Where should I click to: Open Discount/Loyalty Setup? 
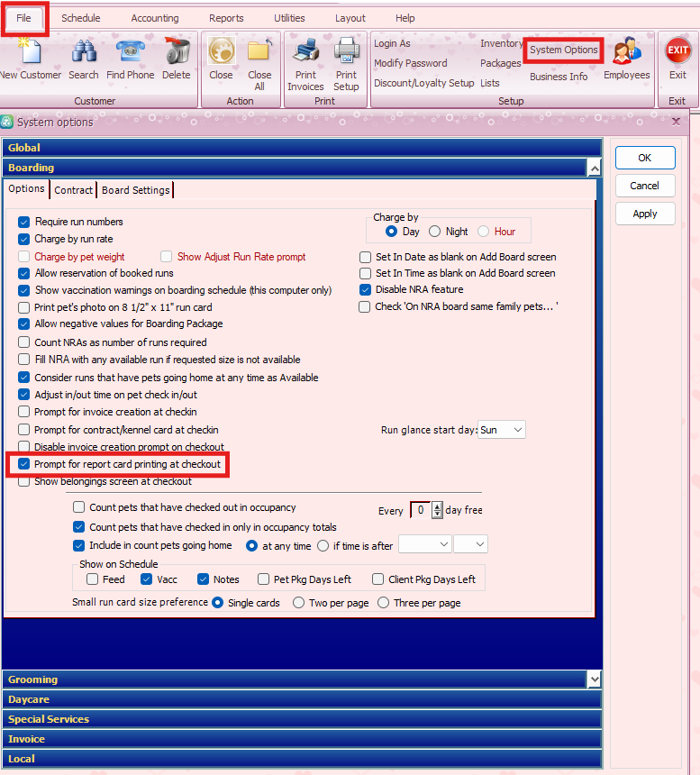coord(423,83)
